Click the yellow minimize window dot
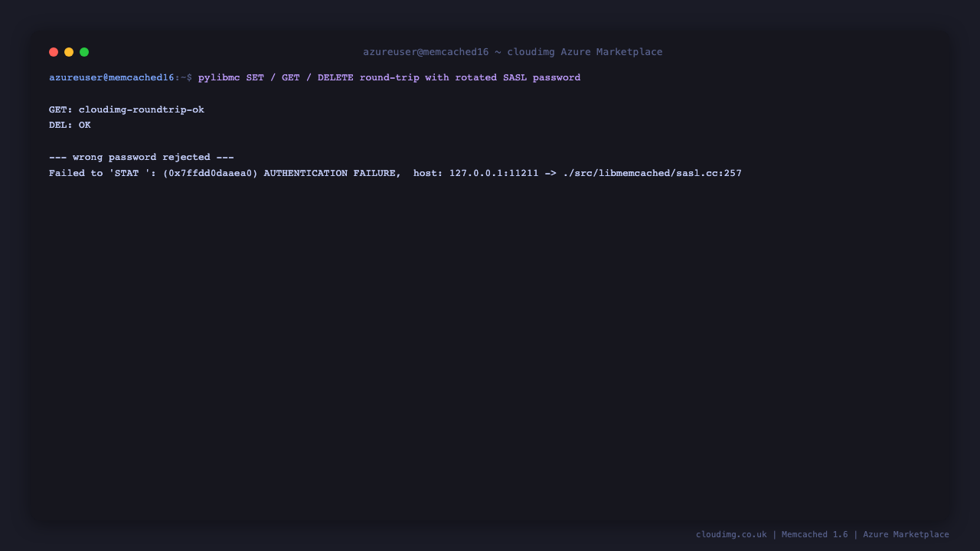 (x=69, y=52)
